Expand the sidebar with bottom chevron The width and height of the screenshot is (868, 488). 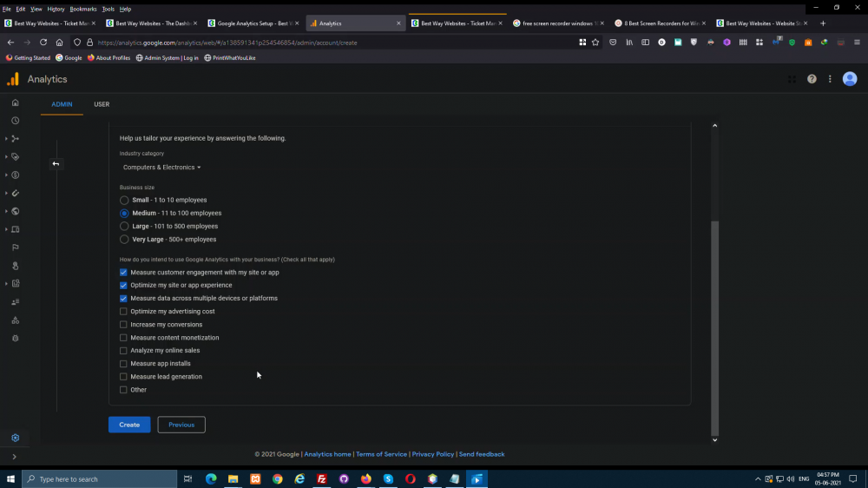click(15, 457)
